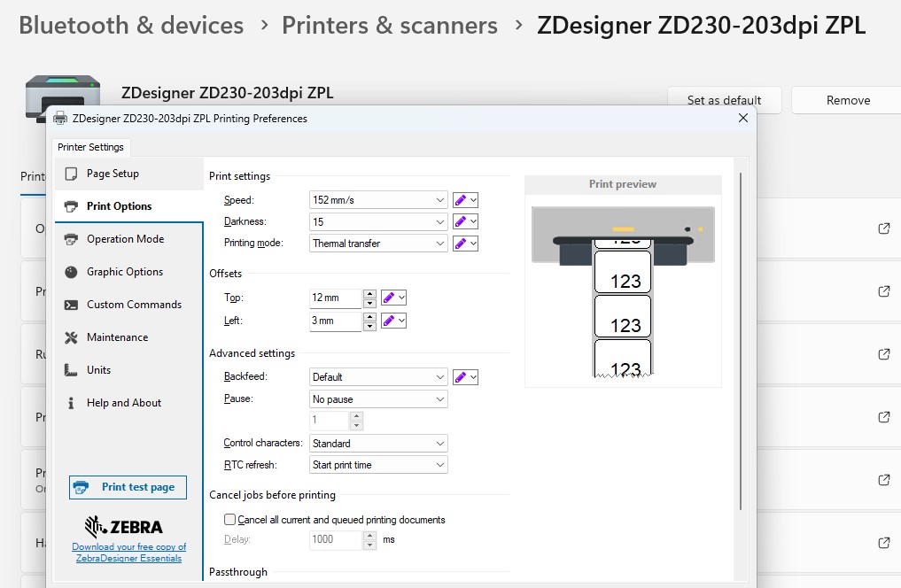This screenshot has width=901, height=588.
Task: Open external link icon in first settings row
Action: point(883,228)
